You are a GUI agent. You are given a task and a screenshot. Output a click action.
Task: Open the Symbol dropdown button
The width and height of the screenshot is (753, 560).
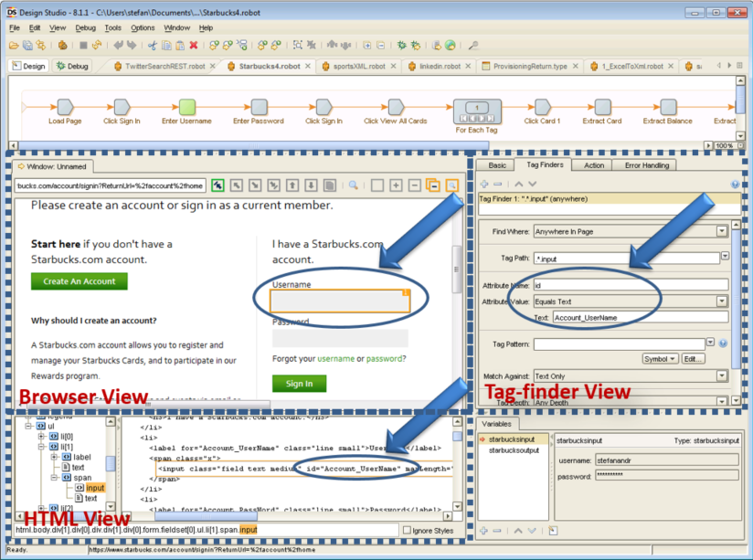click(x=660, y=359)
